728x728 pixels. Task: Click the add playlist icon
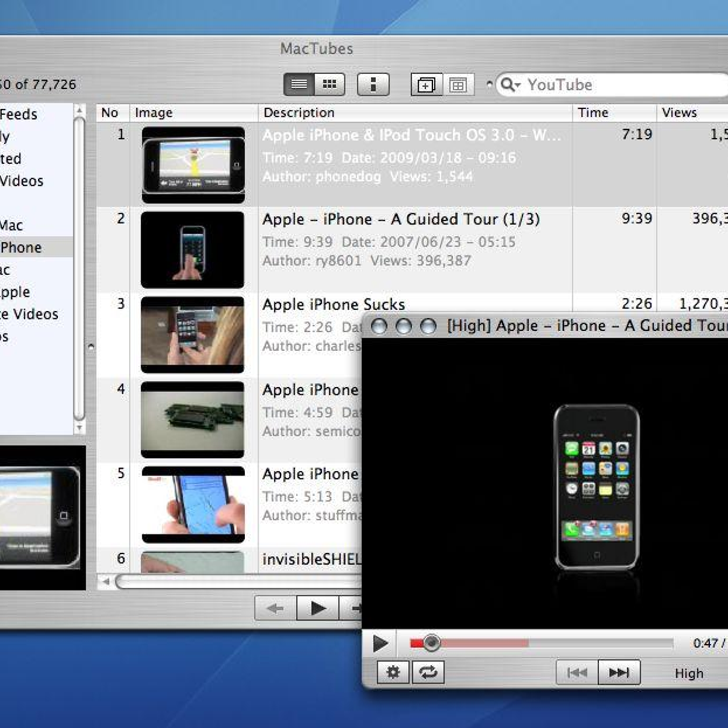click(x=426, y=84)
